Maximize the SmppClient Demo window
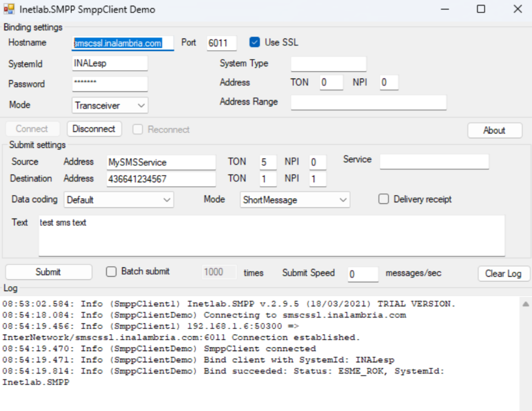 [x=481, y=9]
